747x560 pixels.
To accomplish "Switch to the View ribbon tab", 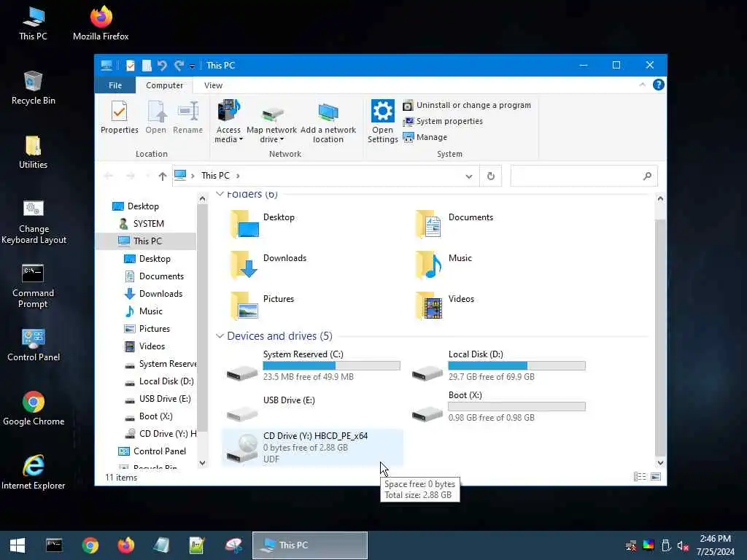I will [213, 85].
